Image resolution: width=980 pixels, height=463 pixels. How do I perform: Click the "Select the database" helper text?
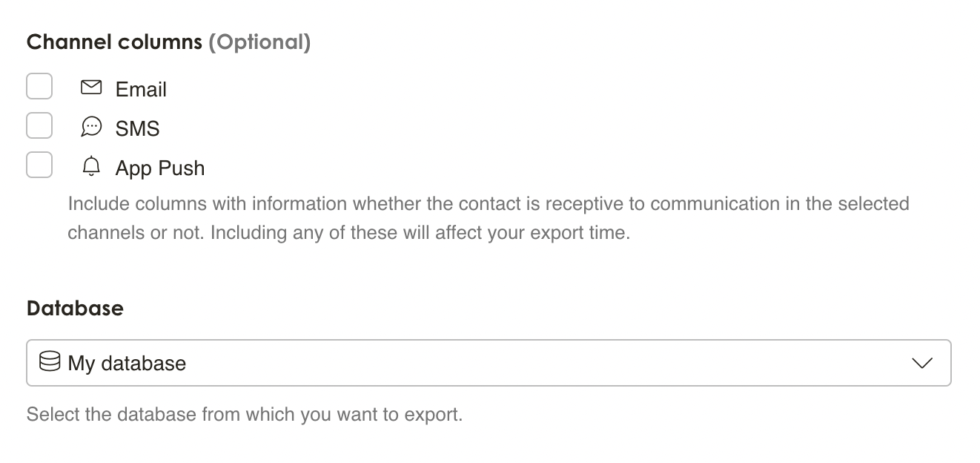[x=244, y=414]
